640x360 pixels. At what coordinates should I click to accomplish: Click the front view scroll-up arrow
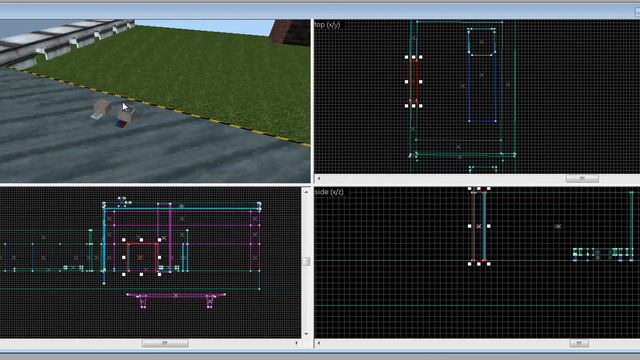tap(306, 191)
